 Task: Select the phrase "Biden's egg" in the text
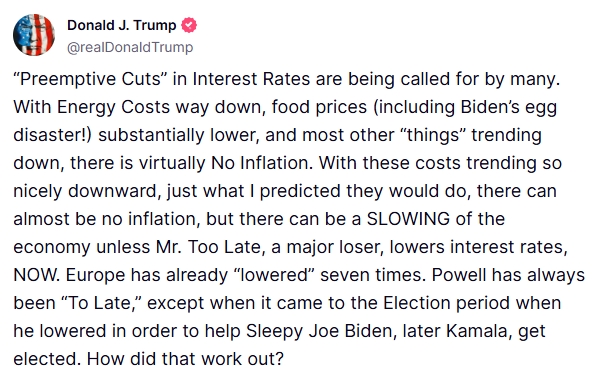point(509,108)
